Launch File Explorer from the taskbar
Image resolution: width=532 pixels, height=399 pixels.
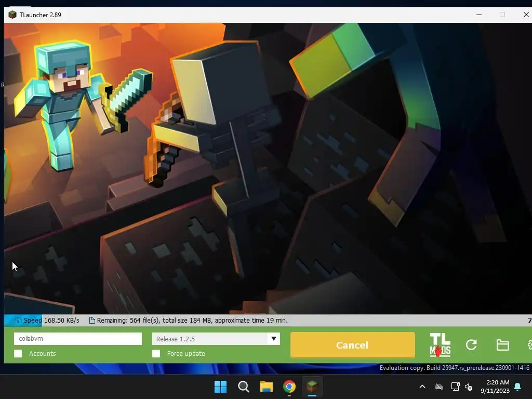pos(267,387)
